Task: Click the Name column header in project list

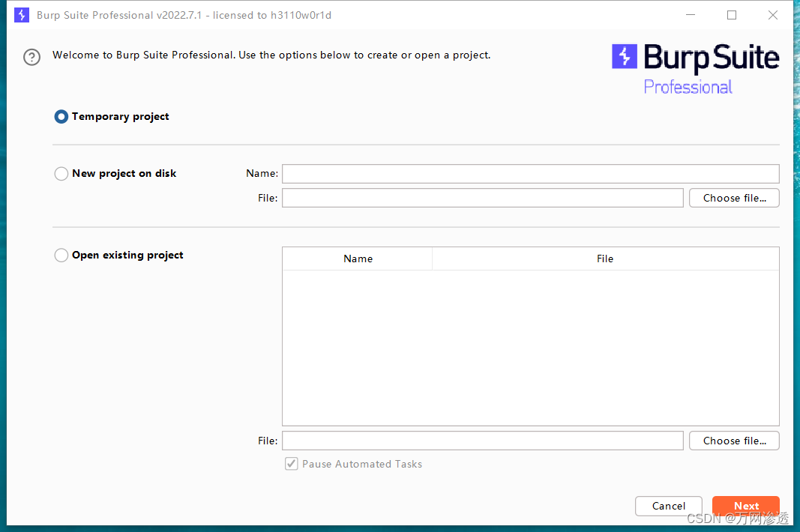Action: tap(358, 259)
